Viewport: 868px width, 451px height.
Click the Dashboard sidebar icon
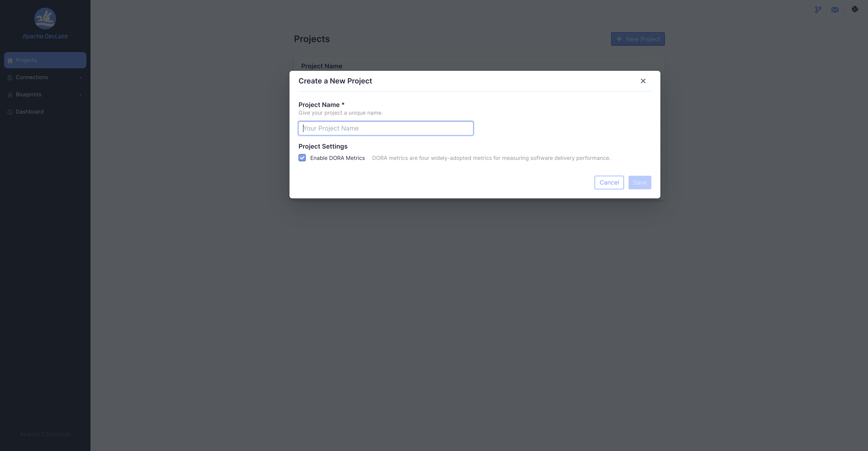click(10, 112)
